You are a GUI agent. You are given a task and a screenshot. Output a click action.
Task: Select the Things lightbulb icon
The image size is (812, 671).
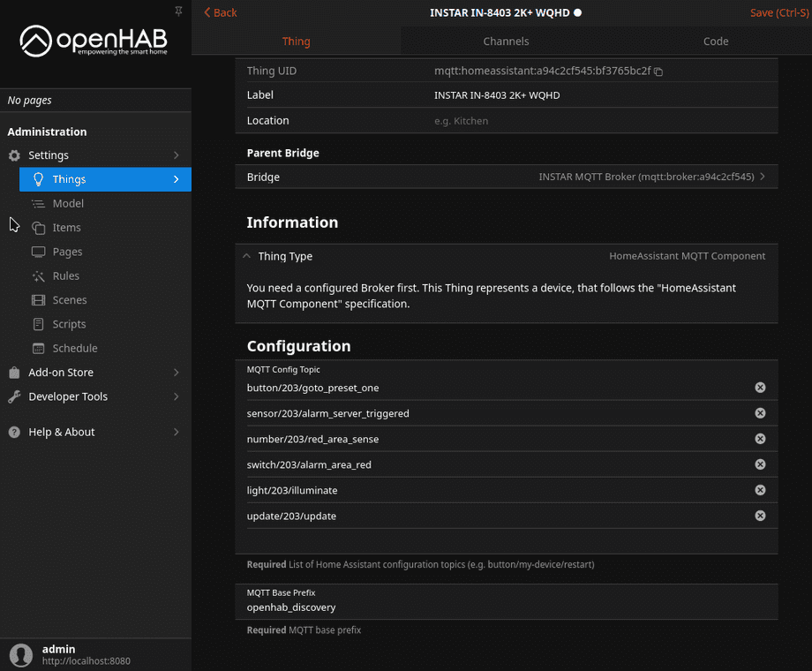[x=38, y=179]
